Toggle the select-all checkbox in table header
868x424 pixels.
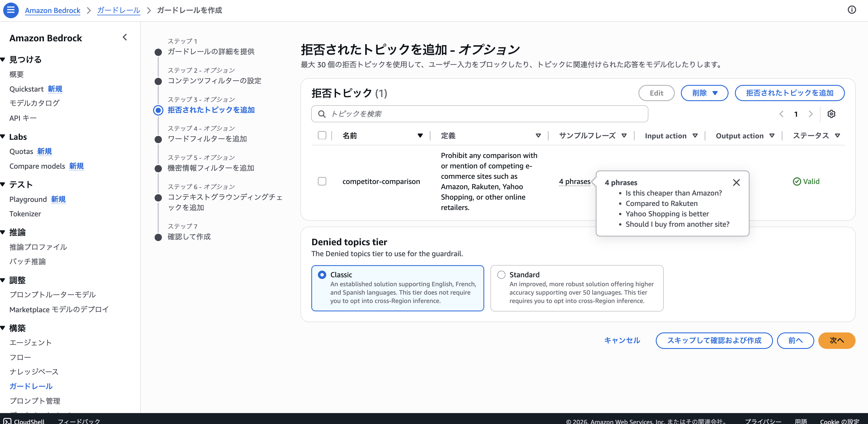tap(322, 135)
